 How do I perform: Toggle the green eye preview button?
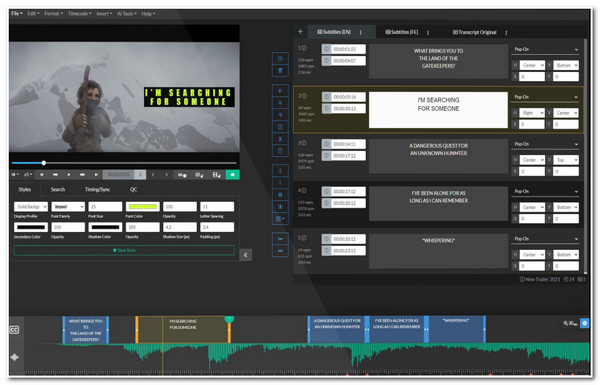[x=232, y=175]
